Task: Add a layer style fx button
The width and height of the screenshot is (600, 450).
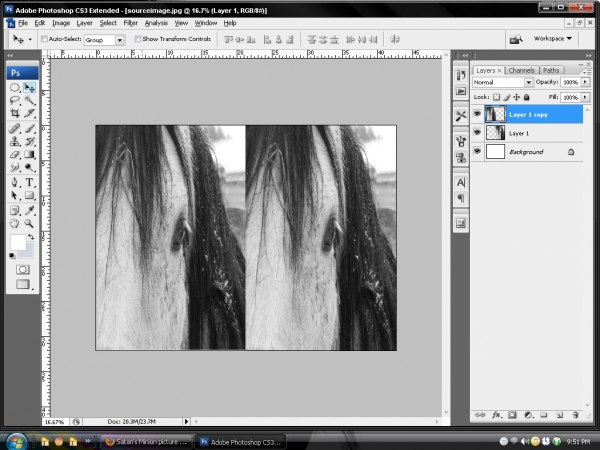Action: (x=496, y=415)
